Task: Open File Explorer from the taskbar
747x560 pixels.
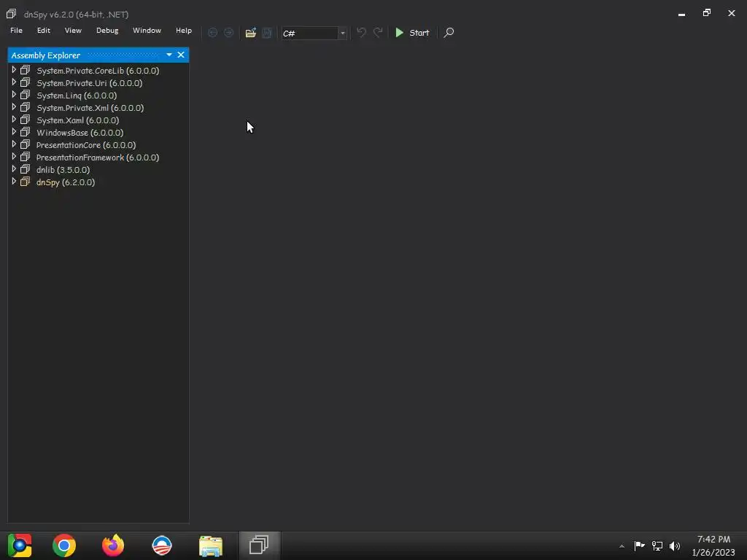Action: 211,545
